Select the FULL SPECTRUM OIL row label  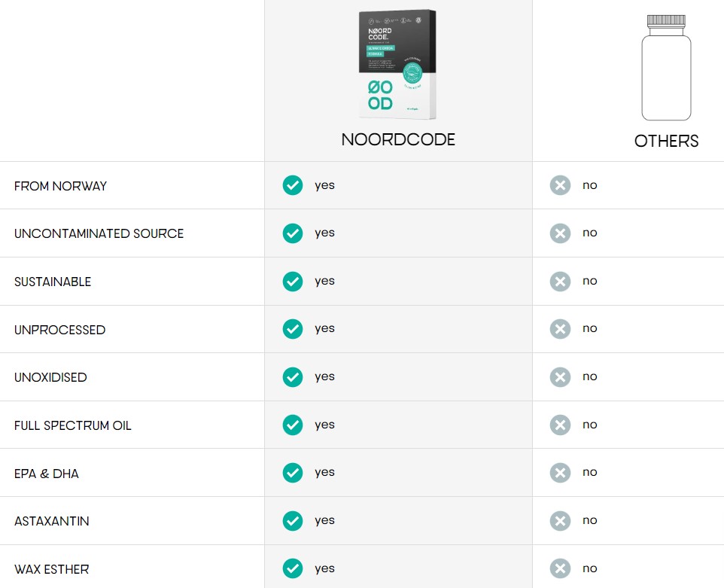pos(72,425)
